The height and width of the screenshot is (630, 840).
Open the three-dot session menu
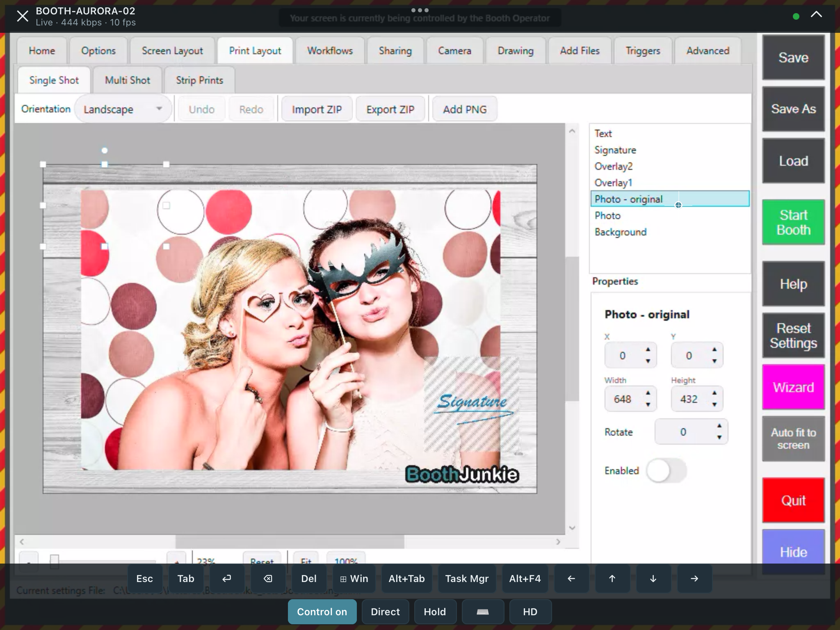420,10
